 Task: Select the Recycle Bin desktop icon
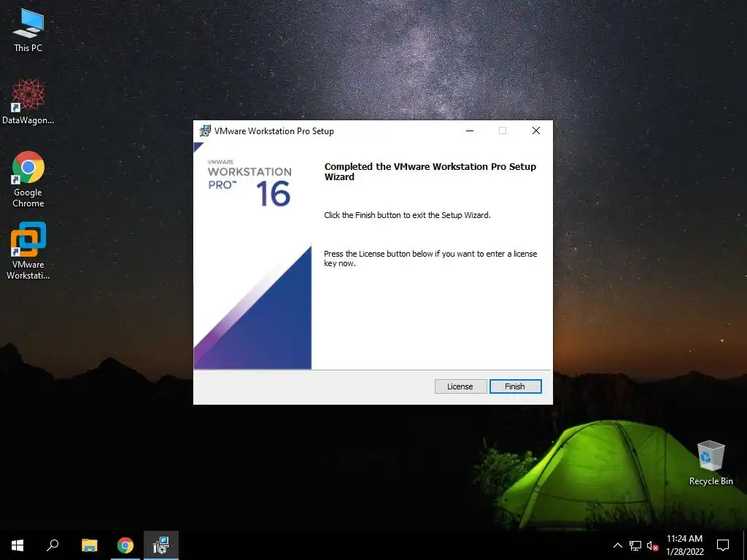[711, 463]
